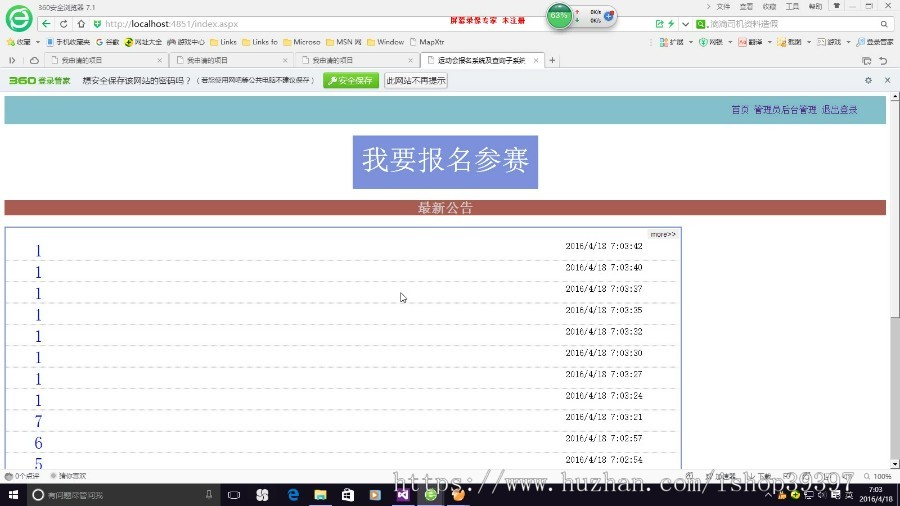This screenshot has height=506, width=900.
Task: Close the first browser tab
Action: click(x=160, y=60)
